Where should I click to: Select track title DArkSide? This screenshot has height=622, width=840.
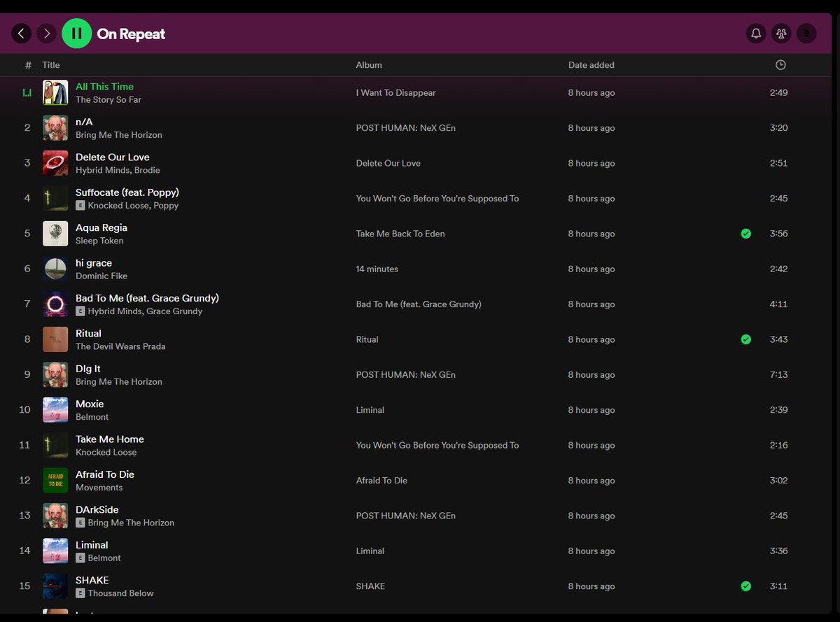97,510
